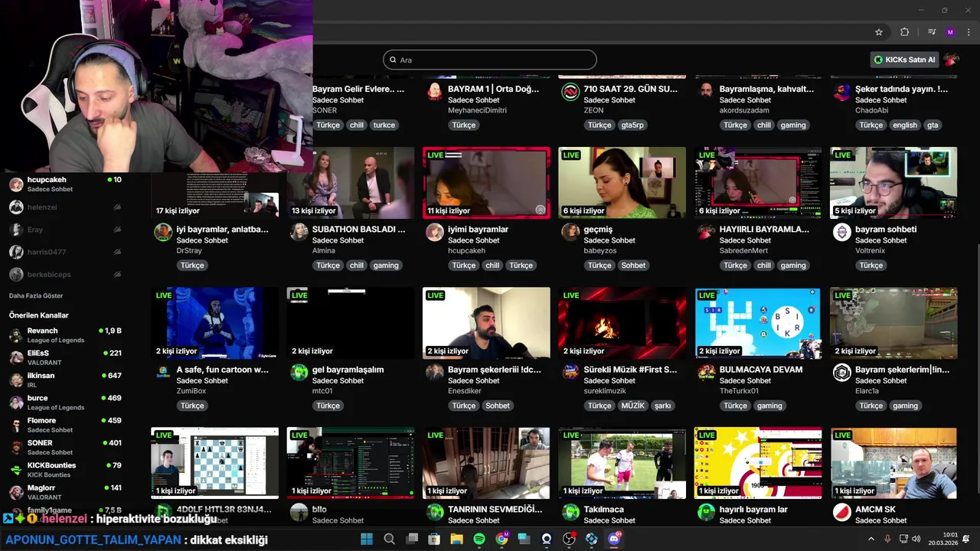This screenshot has height=551, width=980.
Task: Open Google Chrome from the taskbar
Action: (x=501, y=539)
